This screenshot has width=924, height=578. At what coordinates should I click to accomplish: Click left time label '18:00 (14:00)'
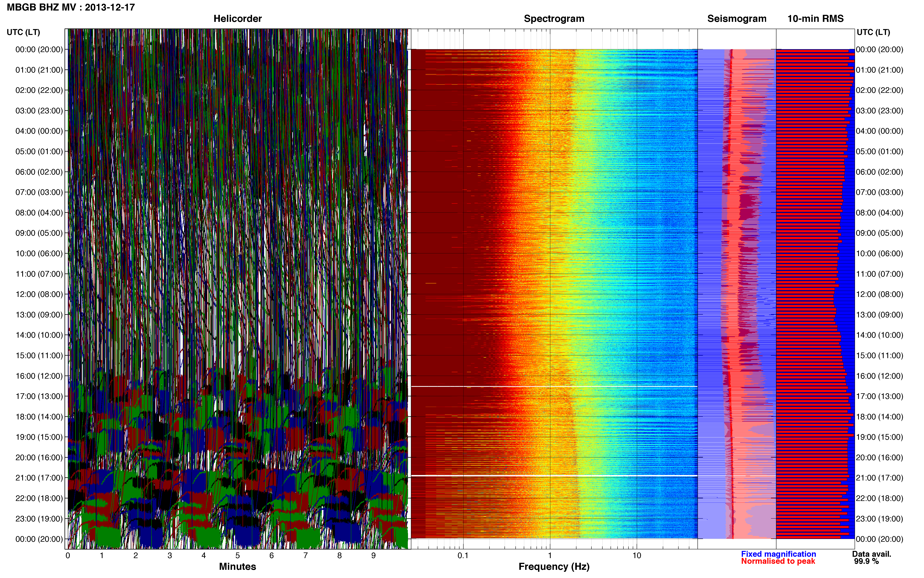click(39, 417)
